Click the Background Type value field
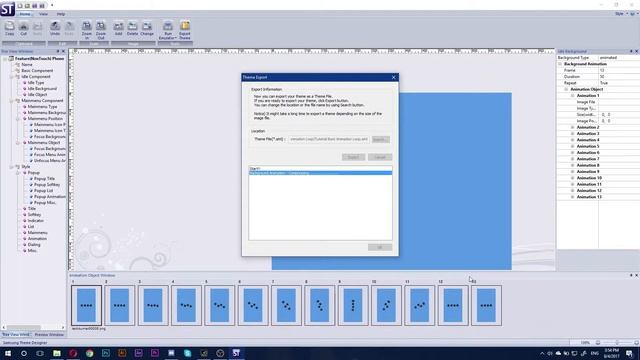The image size is (640, 360). tap(619, 58)
